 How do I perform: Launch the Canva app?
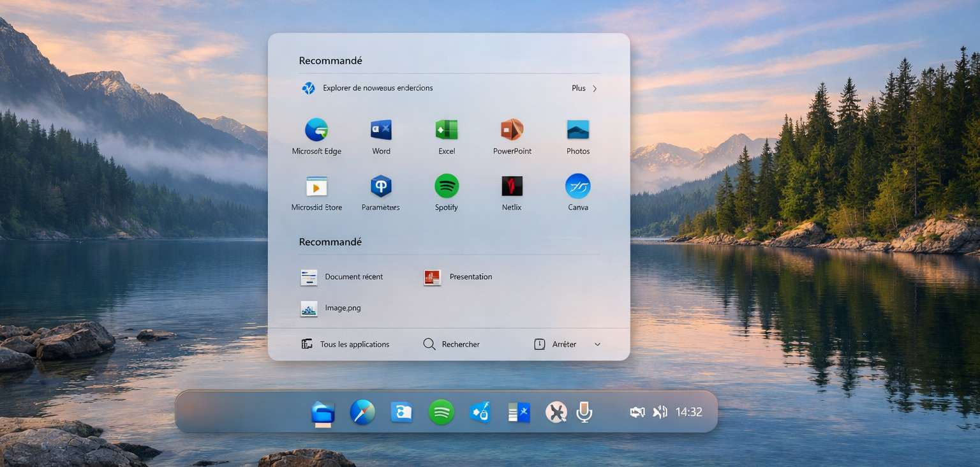point(578,186)
